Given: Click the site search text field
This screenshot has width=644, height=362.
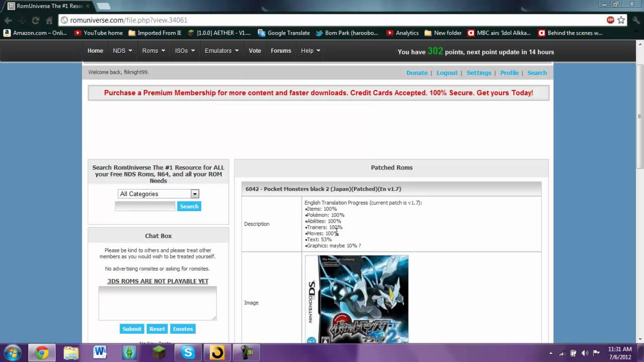Looking at the screenshot, I should tap(145, 206).
